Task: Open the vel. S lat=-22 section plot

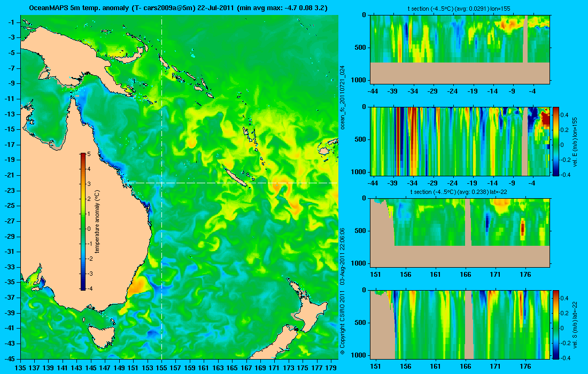Action: [x=460, y=324]
